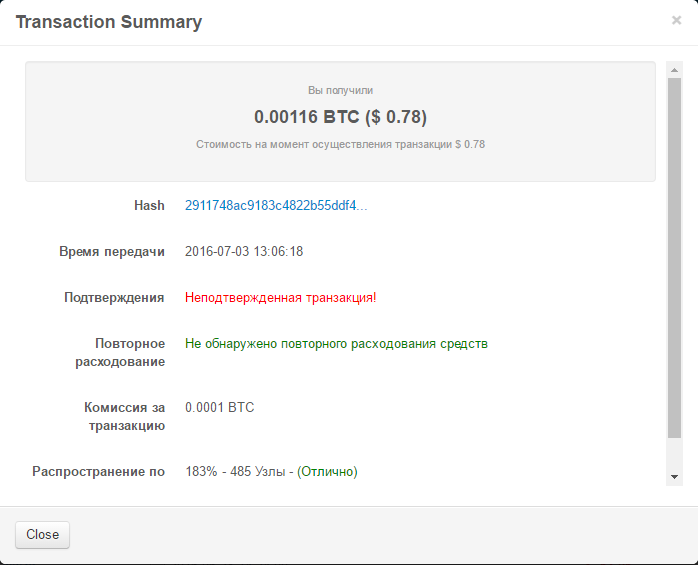
Task: Click the scrollbar up arrow
Action: coord(675,69)
